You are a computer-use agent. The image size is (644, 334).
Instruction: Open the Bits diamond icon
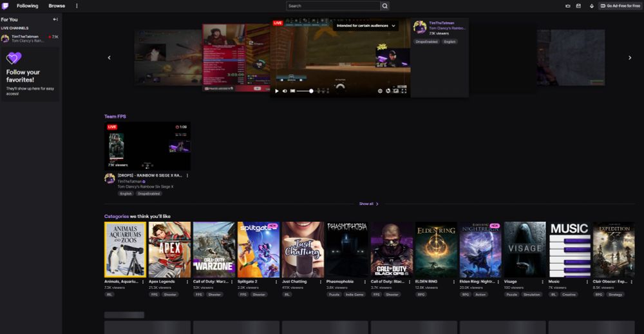click(x=591, y=6)
